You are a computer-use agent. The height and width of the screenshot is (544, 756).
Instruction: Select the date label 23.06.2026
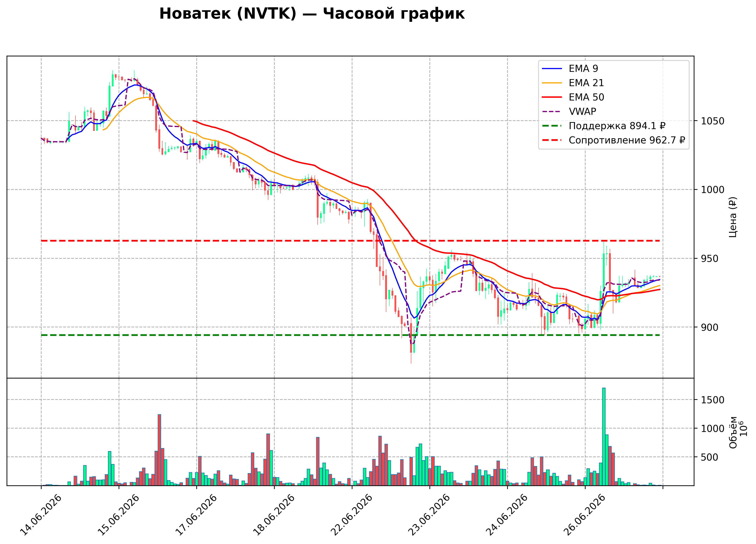pos(429,515)
